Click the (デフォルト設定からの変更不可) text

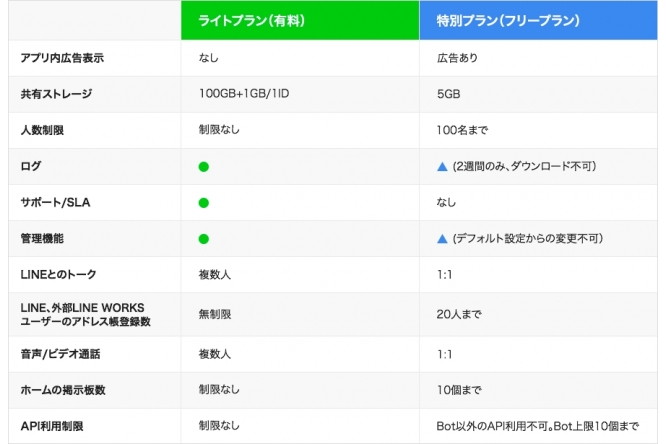click(x=528, y=238)
